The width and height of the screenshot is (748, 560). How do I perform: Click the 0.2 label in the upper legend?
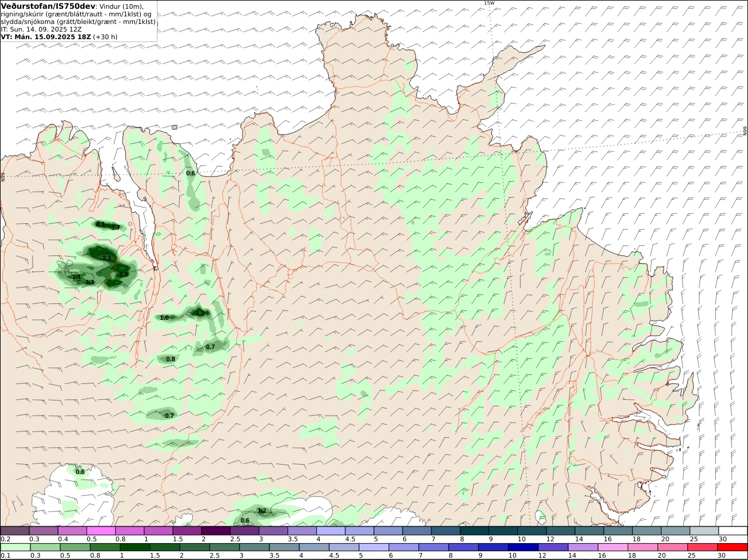coord(5,539)
